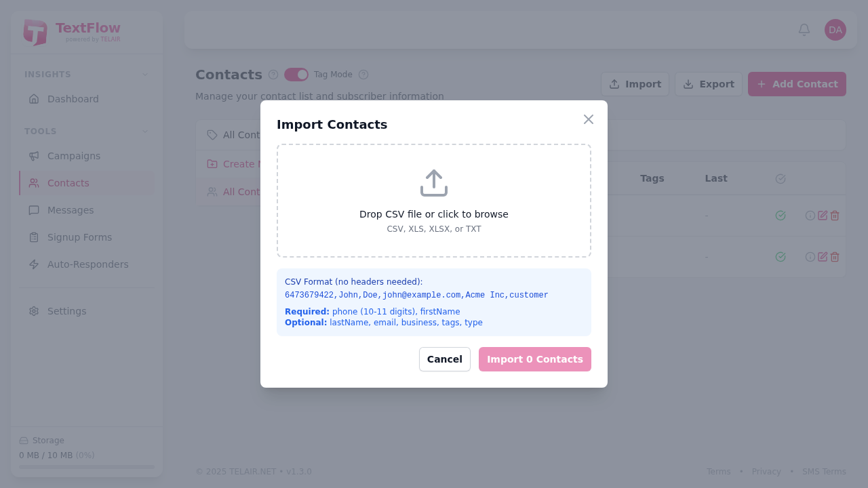Image resolution: width=868 pixels, height=488 pixels.
Task: Edit a contact using the pencil icon
Action: tap(823, 216)
